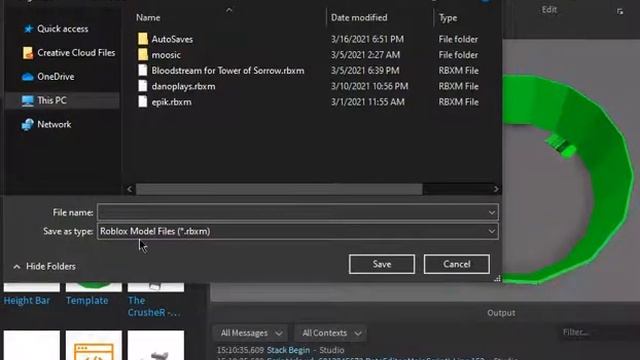Open the All Contexts dropdown in Output
This screenshot has height=360, width=640.
pyautogui.click(x=331, y=333)
